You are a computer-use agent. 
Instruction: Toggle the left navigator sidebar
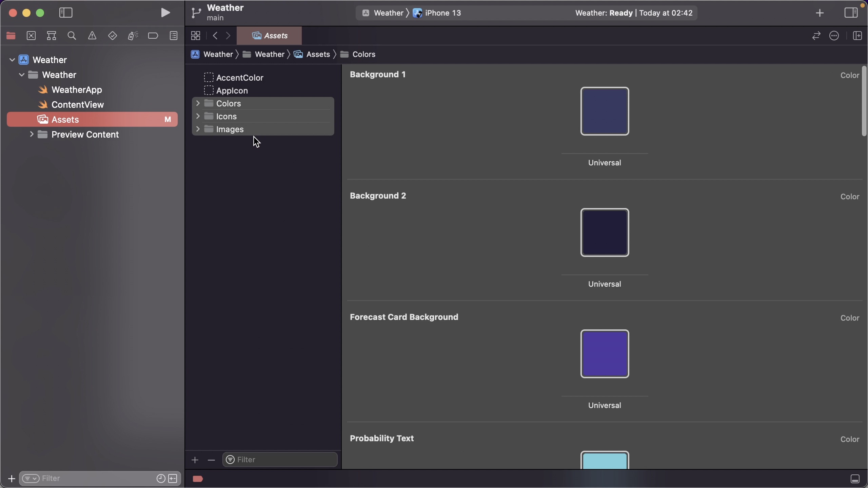(66, 13)
